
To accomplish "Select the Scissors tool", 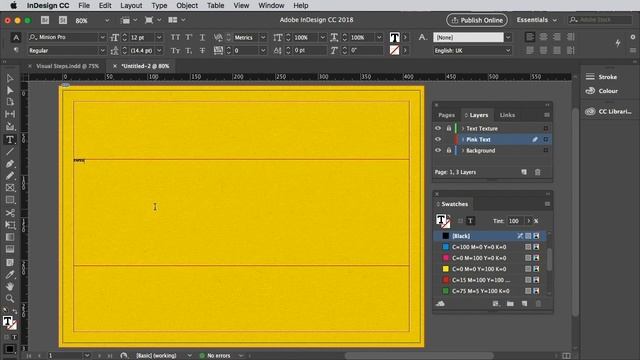I will (x=10, y=213).
